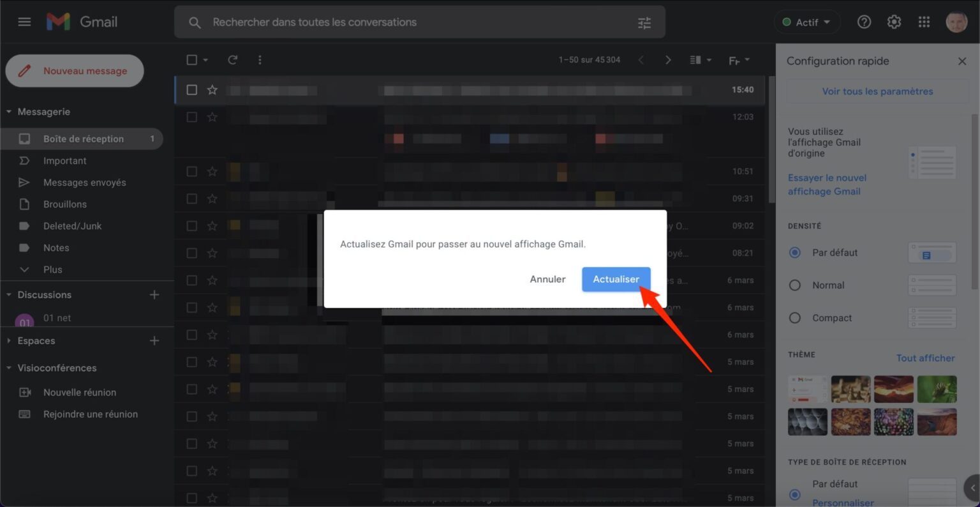Refresh the inbox list
Viewport: 980px width, 507px height.
point(232,59)
